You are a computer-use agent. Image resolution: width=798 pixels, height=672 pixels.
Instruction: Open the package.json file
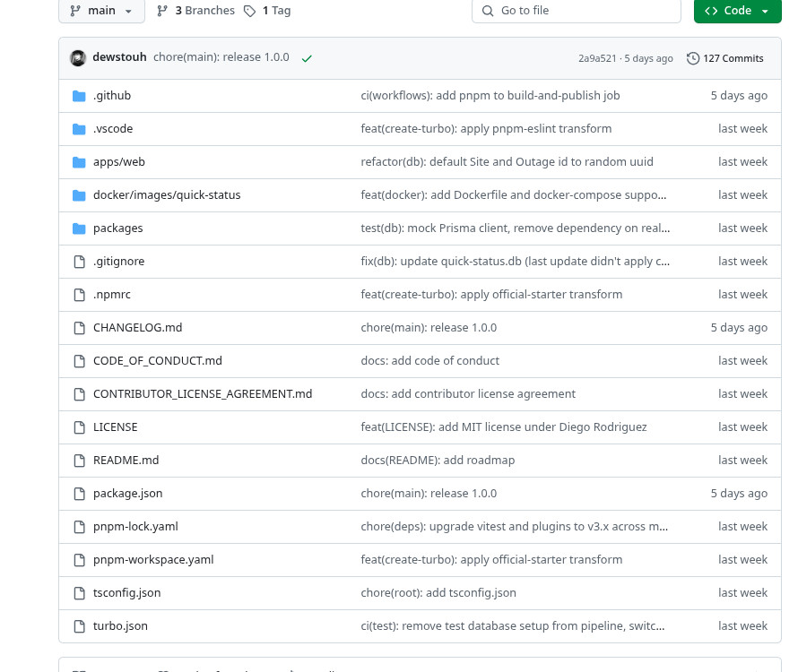point(127,494)
